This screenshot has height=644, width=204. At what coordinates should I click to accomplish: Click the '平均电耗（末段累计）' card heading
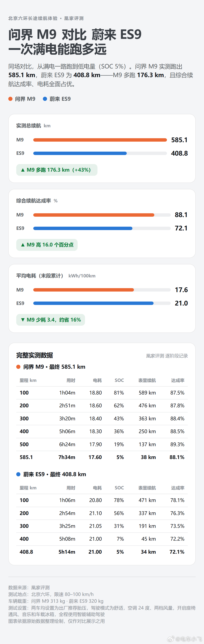[x=40, y=276]
